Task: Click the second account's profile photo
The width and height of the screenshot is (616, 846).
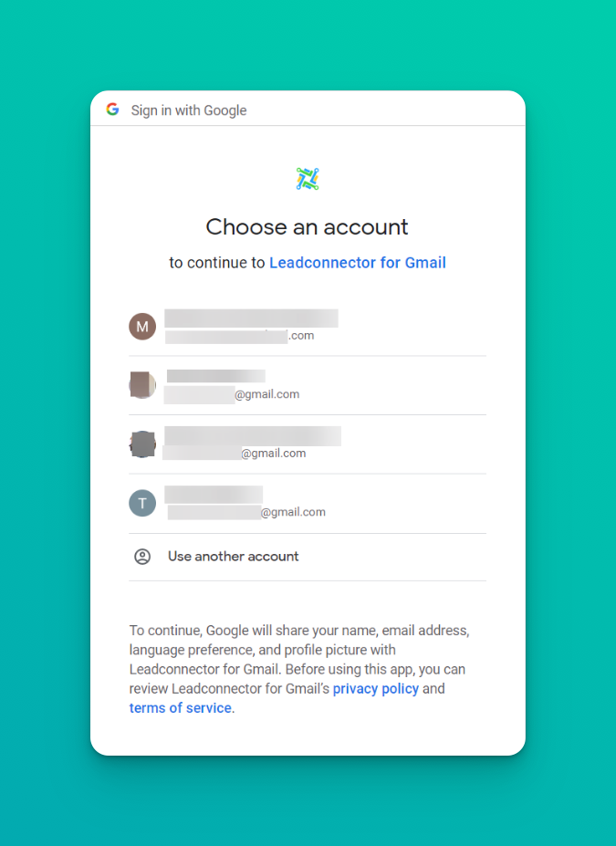Action: [142, 385]
